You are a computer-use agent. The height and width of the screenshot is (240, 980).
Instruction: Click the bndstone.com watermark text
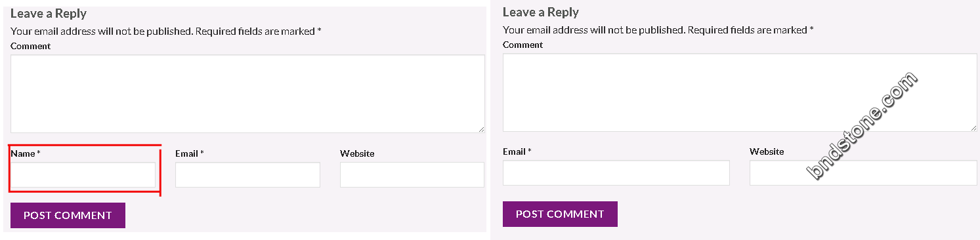(861, 125)
